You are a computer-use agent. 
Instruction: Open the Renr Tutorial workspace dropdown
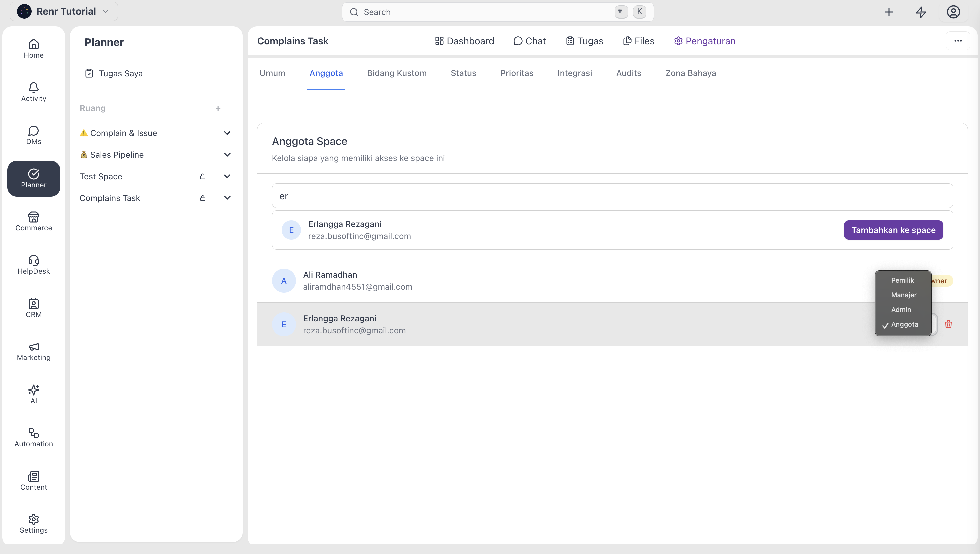tap(64, 11)
